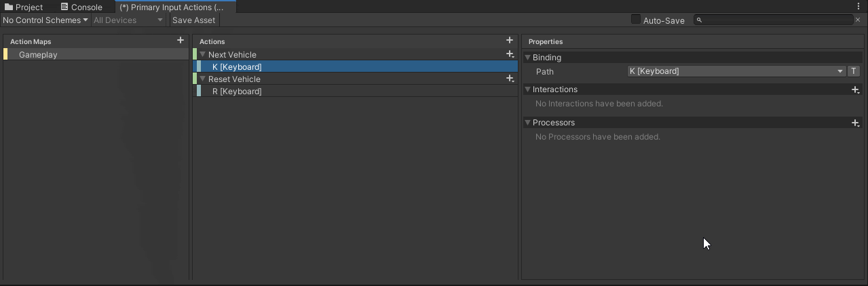The width and height of the screenshot is (868, 286).
Task: Toggle text mode T button for Path
Action: pos(854,71)
